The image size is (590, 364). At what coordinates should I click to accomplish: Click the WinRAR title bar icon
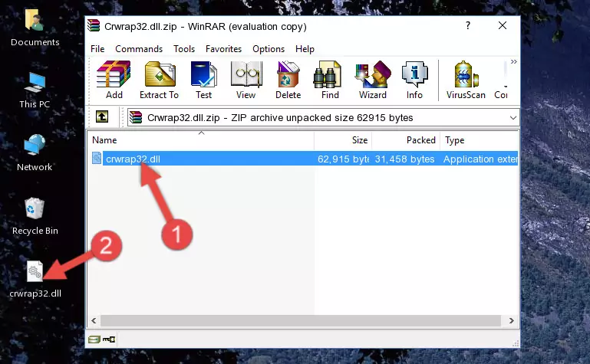(x=94, y=26)
